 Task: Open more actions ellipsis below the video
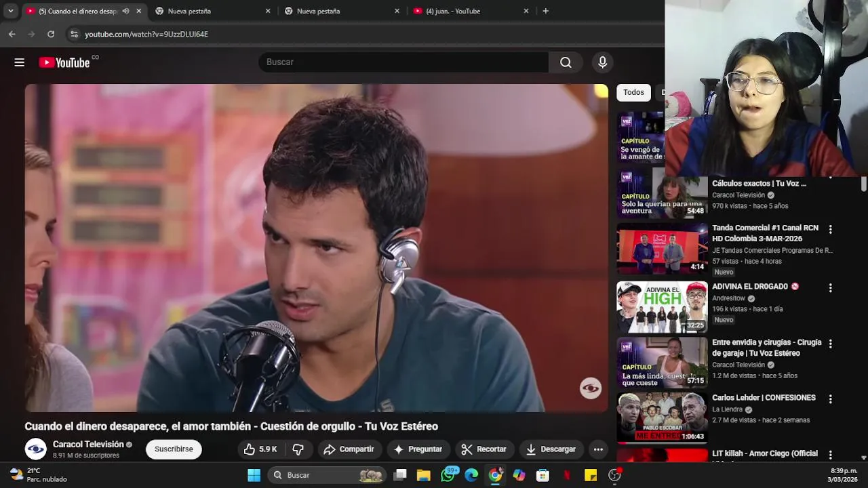(598, 449)
